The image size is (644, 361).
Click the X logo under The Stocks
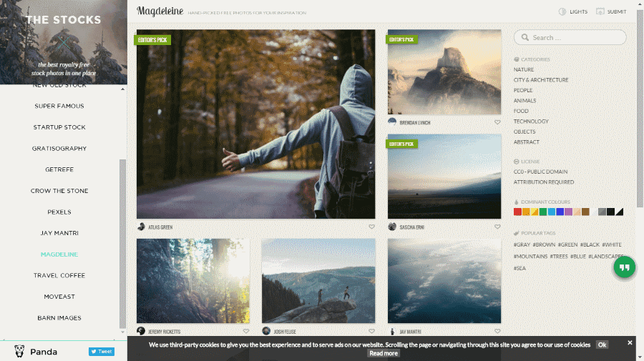click(x=63, y=42)
